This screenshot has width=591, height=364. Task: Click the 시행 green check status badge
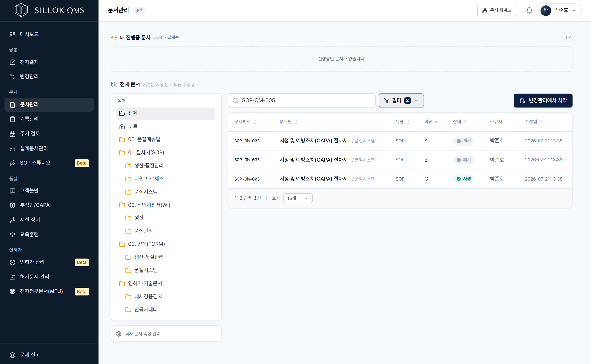[x=463, y=179]
